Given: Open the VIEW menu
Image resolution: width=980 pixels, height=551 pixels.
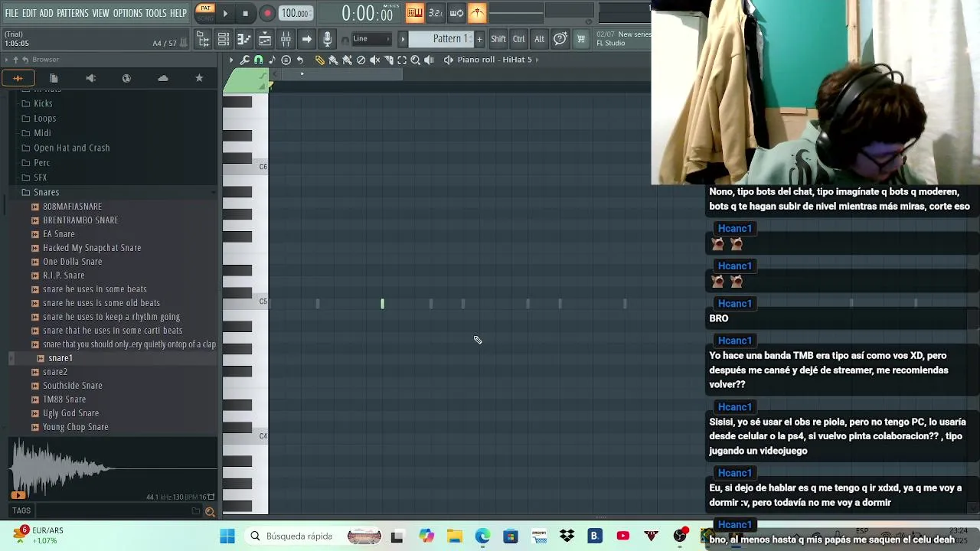Looking at the screenshot, I should pos(101,14).
